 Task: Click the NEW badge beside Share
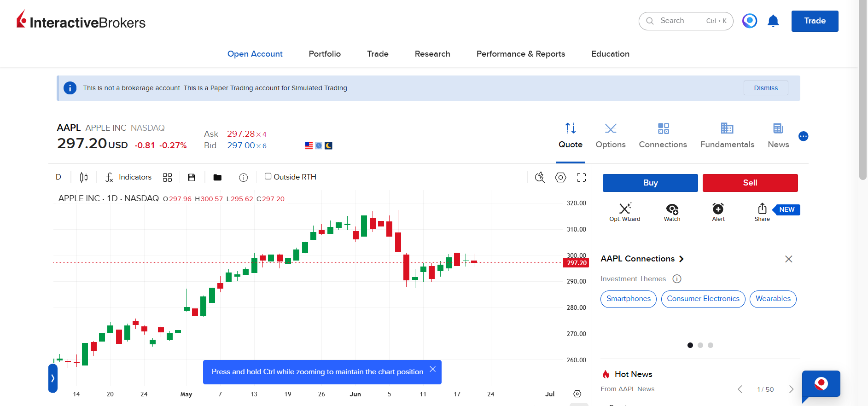786,210
